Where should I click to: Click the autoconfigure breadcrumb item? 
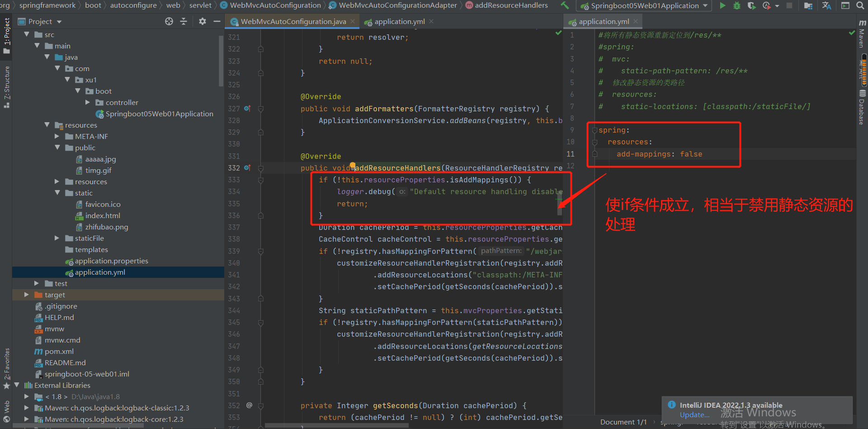pos(133,5)
